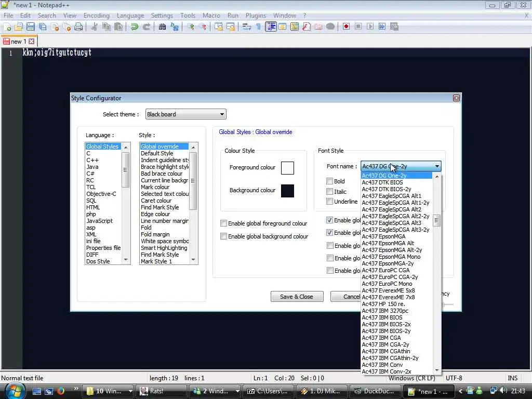Click the font list scroll-down arrow
Screen dimensions: 532x399
(x=436, y=370)
